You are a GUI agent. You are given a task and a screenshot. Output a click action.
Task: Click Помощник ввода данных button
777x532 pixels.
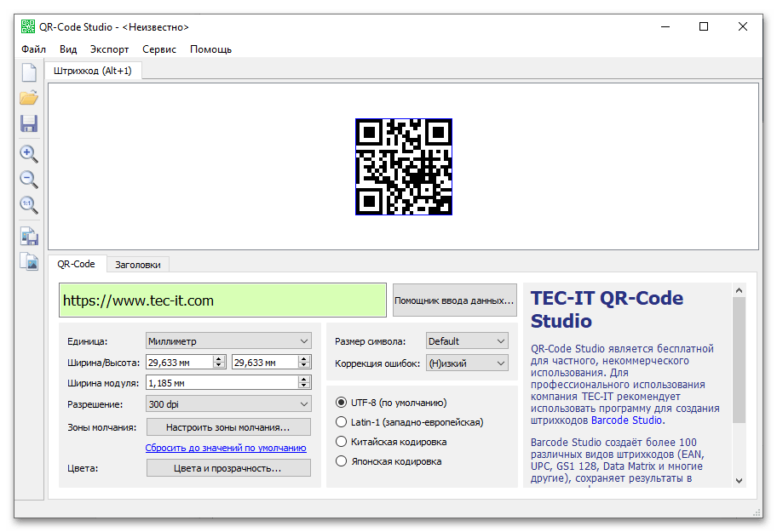click(x=454, y=300)
